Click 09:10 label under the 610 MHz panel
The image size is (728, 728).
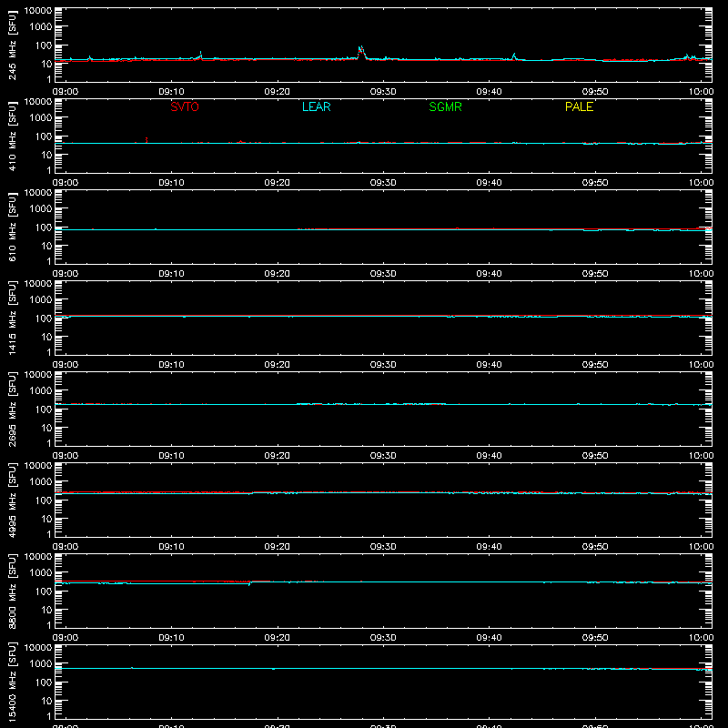(171, 274)
